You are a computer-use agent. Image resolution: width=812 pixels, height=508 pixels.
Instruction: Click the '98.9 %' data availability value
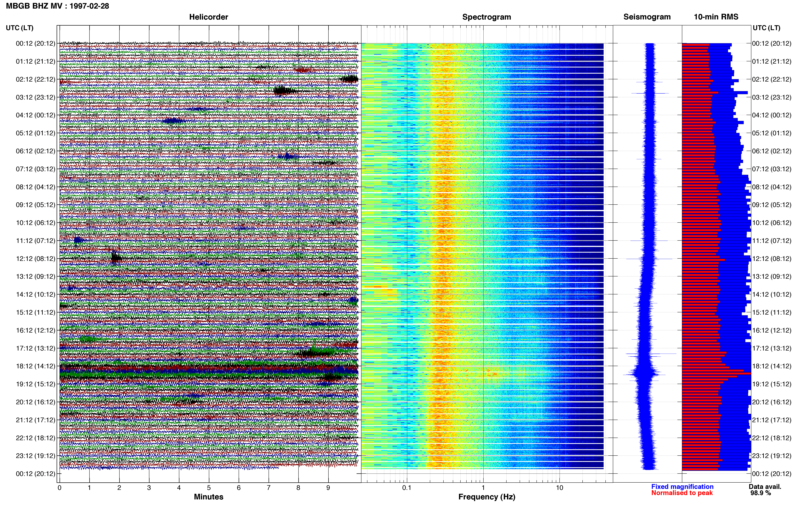(x=761, y=493)
